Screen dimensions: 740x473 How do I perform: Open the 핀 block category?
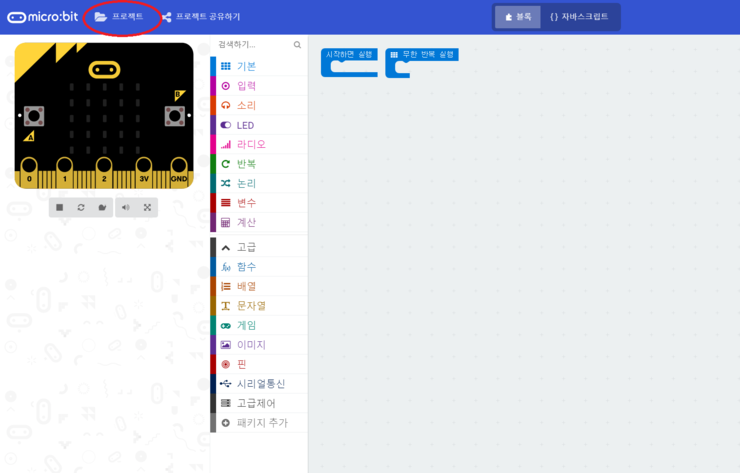(259, 364)
